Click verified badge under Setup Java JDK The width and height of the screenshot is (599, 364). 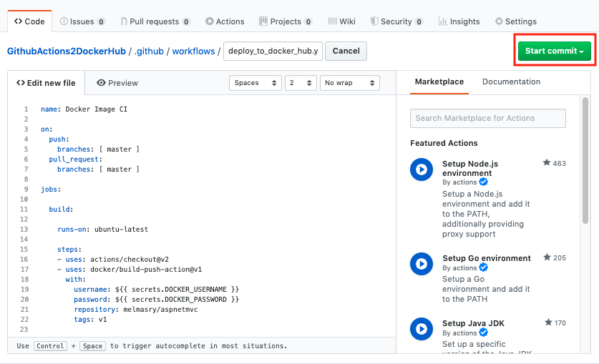pos(483,333)
